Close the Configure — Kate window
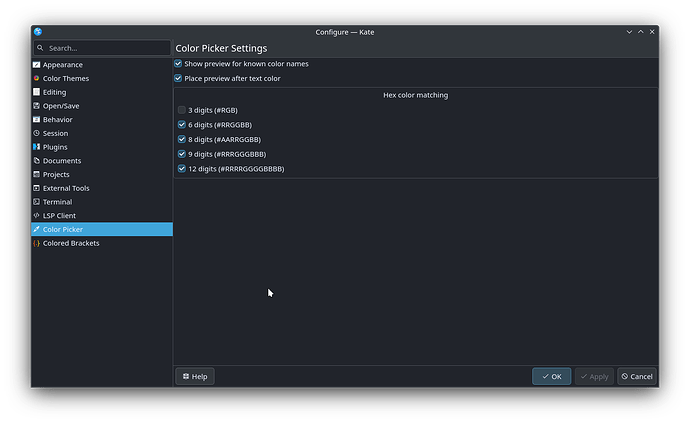 click(x=652, y=32)
